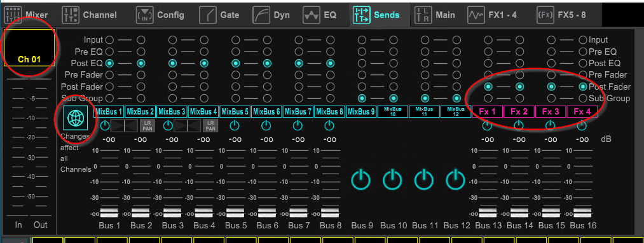644x243 pixels.
Task: Open the FX5 - 8 tab
Action: (561, 15)
